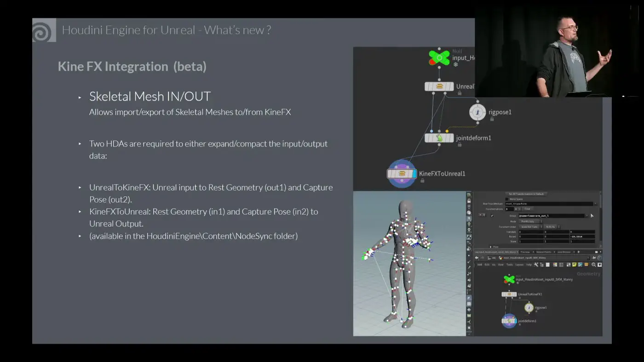644x362 pixels.
Task: Click padlock icon in viewport side toolbar
Action: click(469, 201)
